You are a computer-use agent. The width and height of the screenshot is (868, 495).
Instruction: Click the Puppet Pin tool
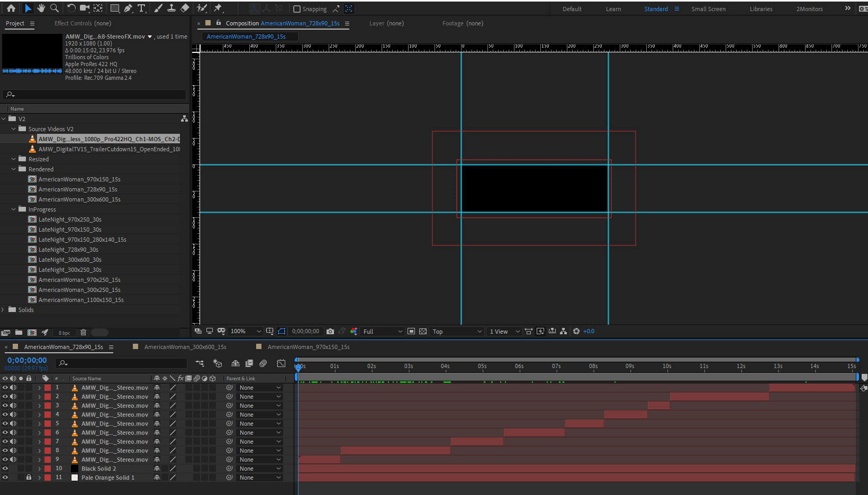(x=218, y=8)
